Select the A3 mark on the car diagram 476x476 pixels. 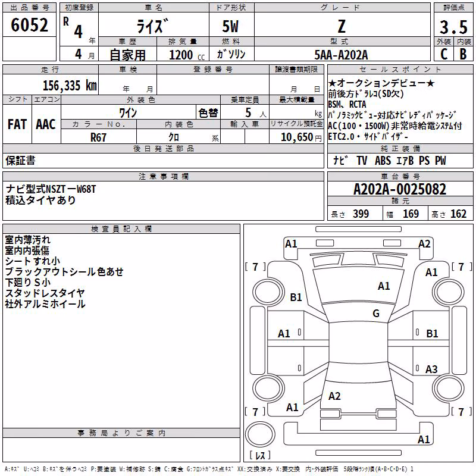tap(431, 369)
